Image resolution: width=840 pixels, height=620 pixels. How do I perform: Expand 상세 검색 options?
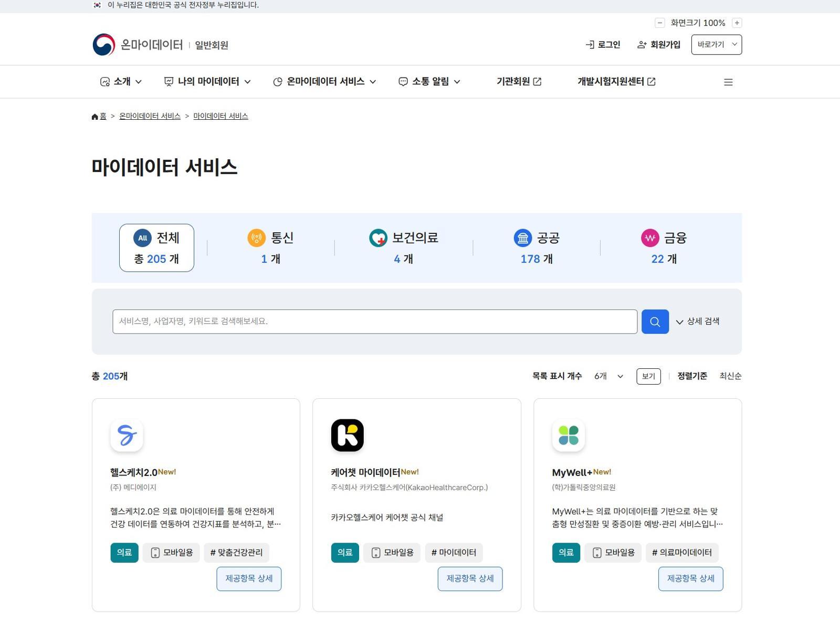pyautogui.click(x=698, y=322)
